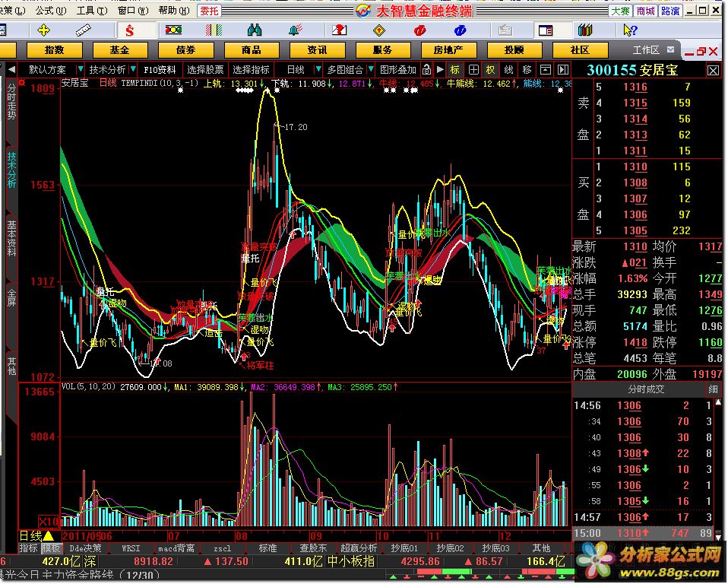The image size is (728, 584).
Task: Click the red dollar sign toolbar icon
Action: 129,30
